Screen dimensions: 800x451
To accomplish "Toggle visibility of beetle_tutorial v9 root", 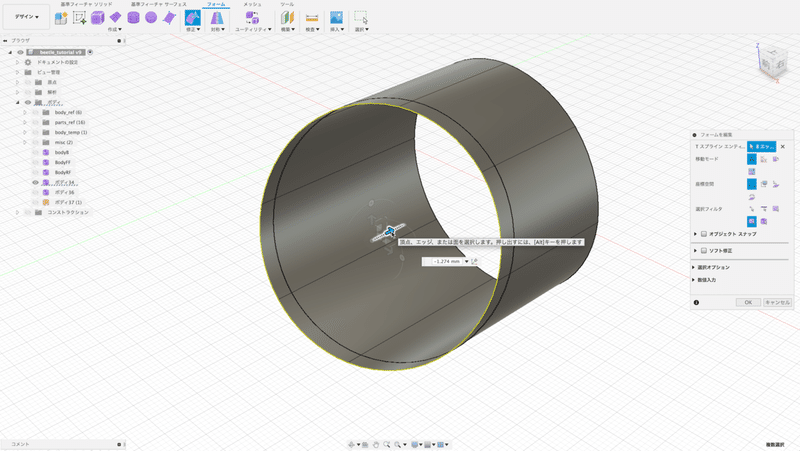I will point(20,52).
